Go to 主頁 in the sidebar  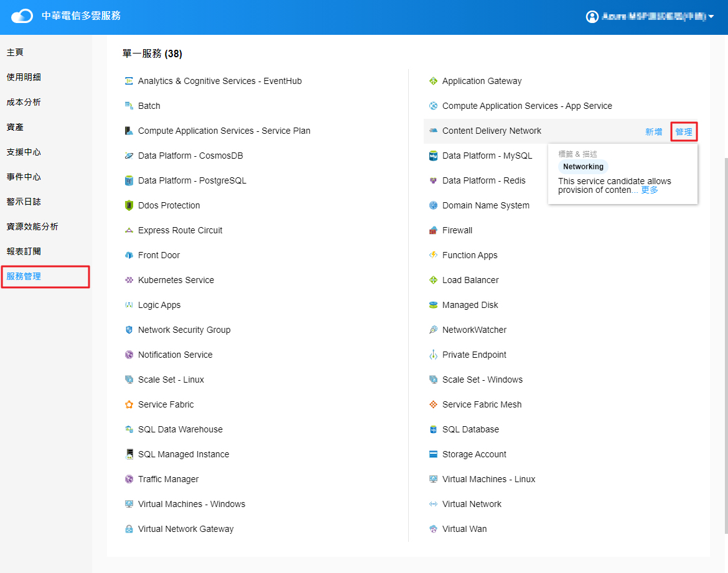click(15, 52)
